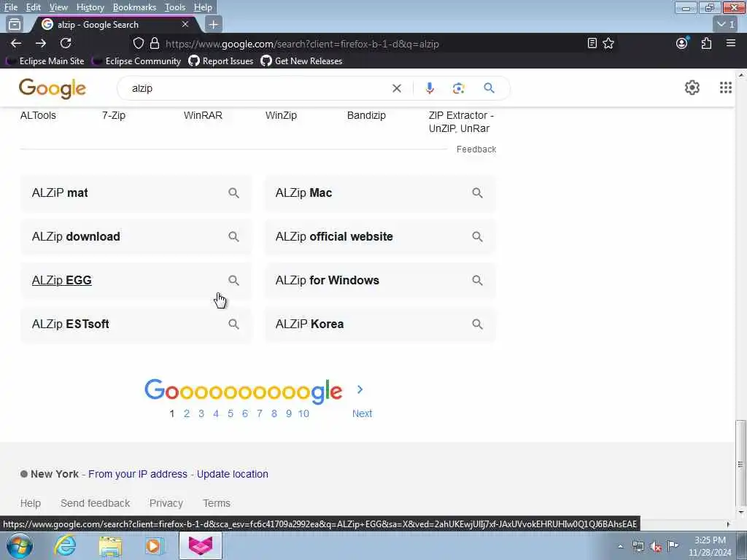Bookmark this page with the star icon
The width and height of the screenshot is (747, 560).
tap(608, 43)
